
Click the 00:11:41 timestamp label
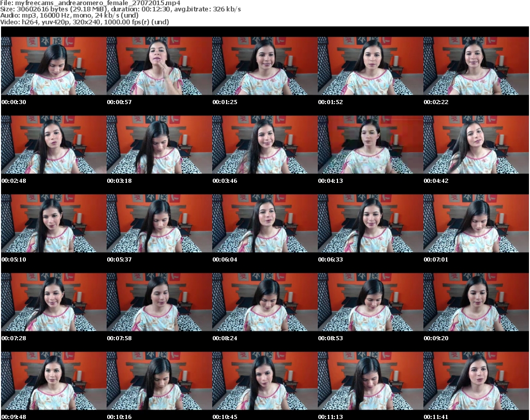(x=436, y=417)
